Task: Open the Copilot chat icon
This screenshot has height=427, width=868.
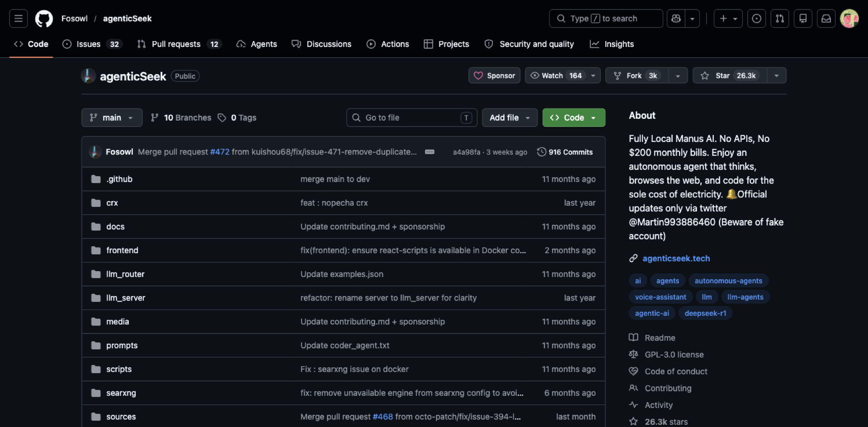Action: click(676, 19)
